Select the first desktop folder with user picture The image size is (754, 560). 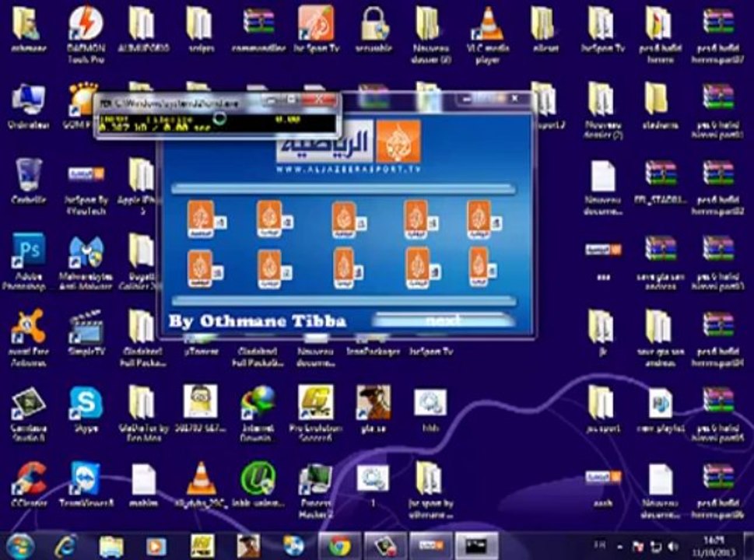pos(28,29)
